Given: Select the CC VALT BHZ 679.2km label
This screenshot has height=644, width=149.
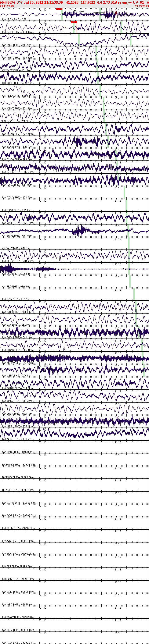Looking at the screenshot, I should 17,248.
